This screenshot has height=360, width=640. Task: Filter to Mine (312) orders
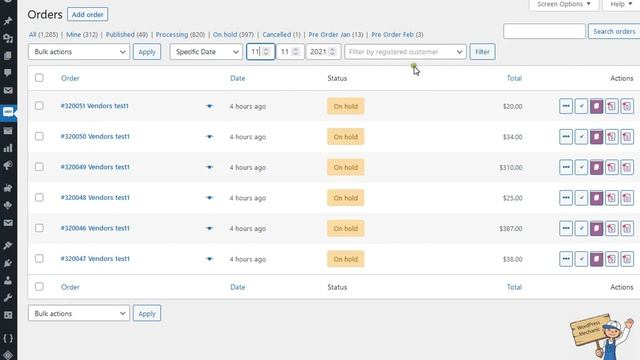point(82,35)
